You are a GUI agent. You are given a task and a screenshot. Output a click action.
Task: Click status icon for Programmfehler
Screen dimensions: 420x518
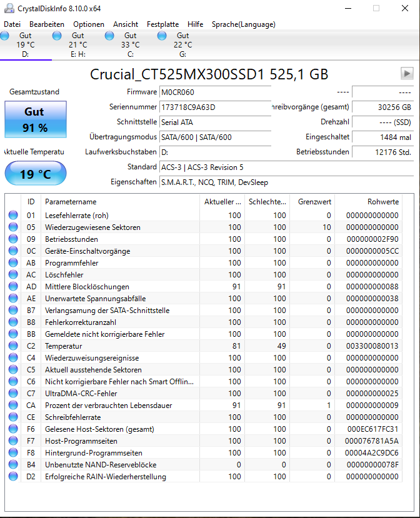pos(13,262)
